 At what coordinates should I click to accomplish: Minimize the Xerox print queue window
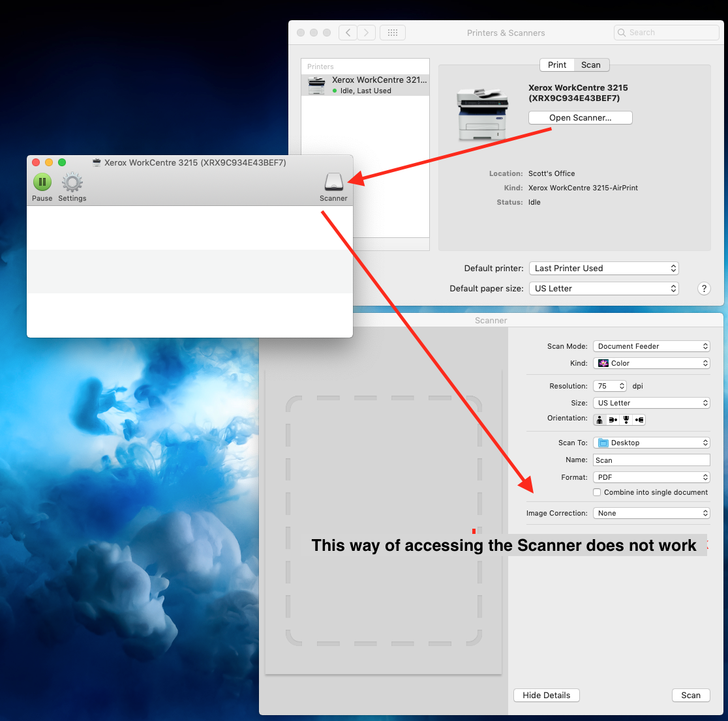49,162
